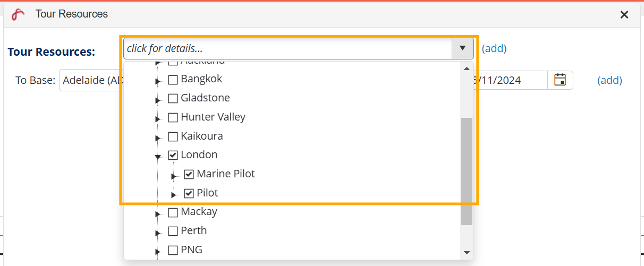This screenshot has width=644, height=266.
Task: Click the dropdown list scrollbar down arrow
Action: tap(467, 253)
